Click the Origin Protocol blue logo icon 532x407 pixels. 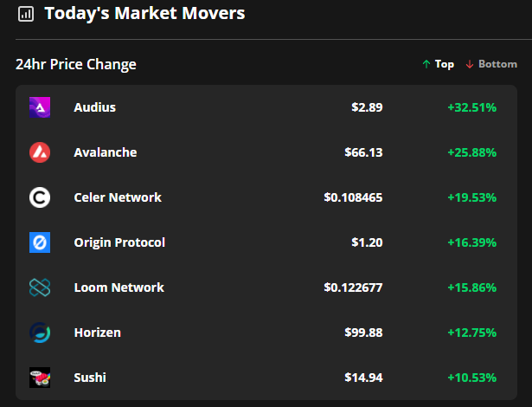tap(40, 242)
